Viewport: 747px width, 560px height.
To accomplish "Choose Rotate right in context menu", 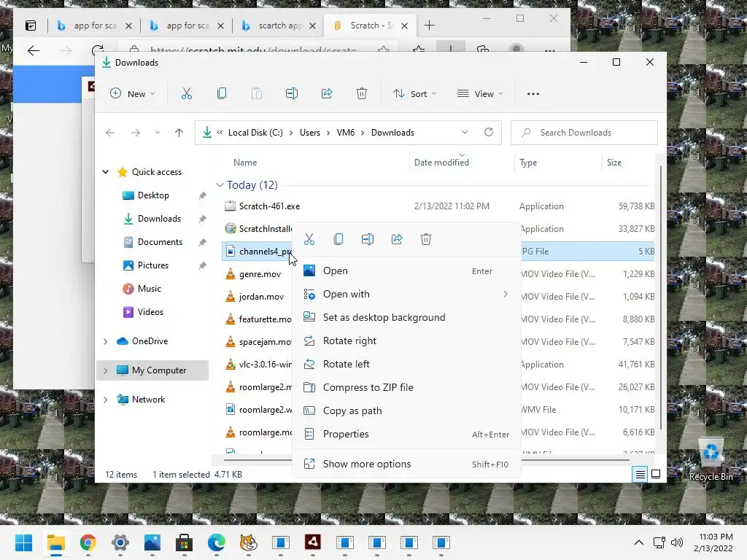I will (406, 341).
